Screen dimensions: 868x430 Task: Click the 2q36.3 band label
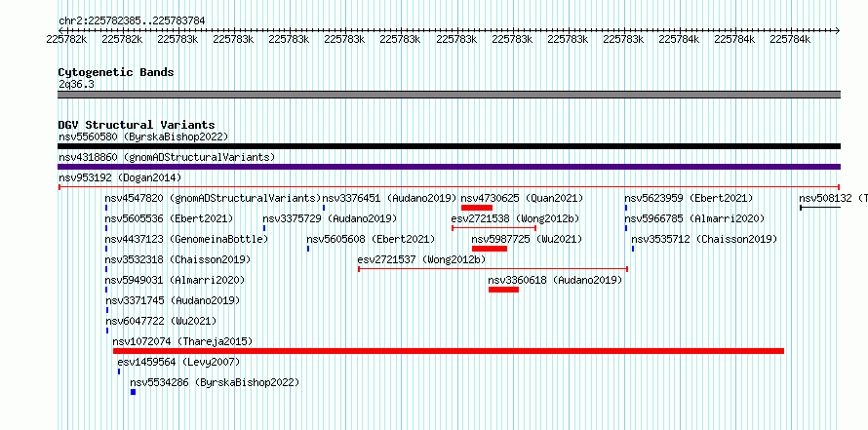tap(76, 84)
